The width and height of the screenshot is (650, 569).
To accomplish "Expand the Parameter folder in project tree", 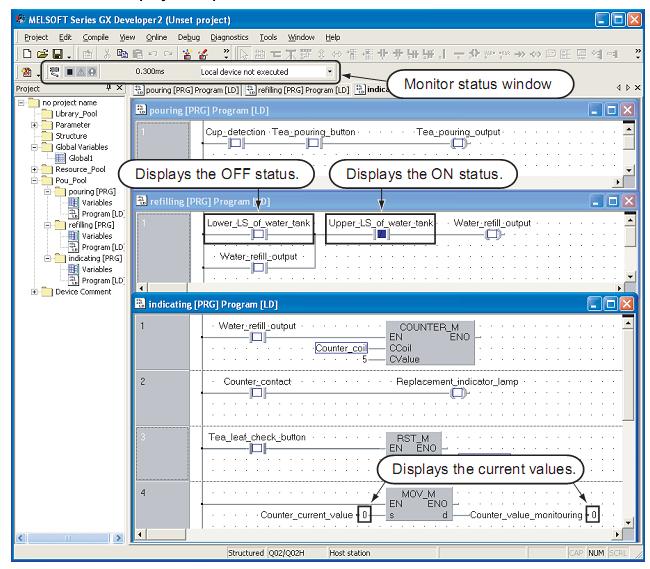I will pos(35,125).
